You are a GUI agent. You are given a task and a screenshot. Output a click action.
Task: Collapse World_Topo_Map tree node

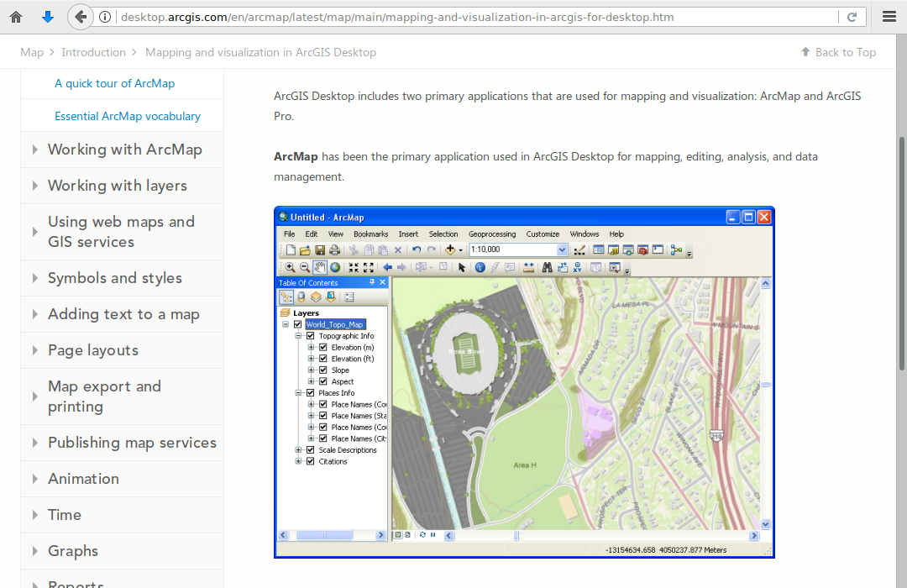tap(286, 325)
